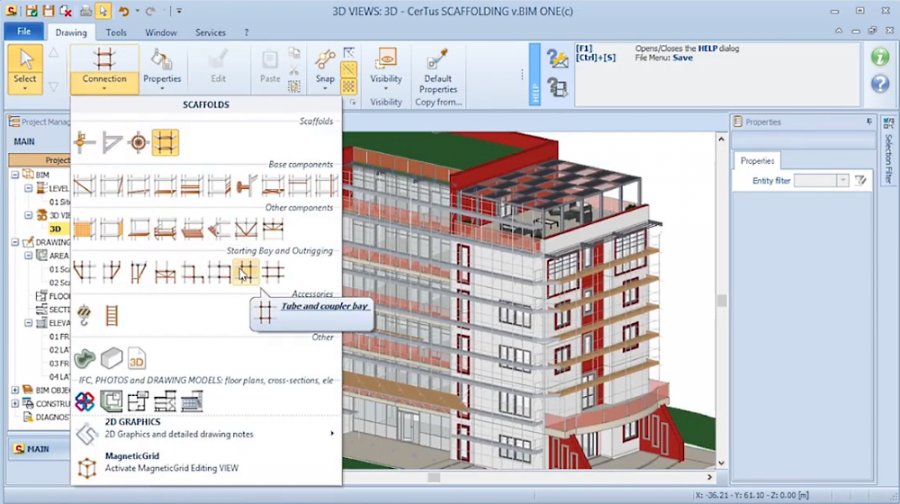Select the highlighted scaffold frame icon under Scaffolds
Image resolution: width=900 pixels, height=504 pixels.
click(x=165, y=142)
